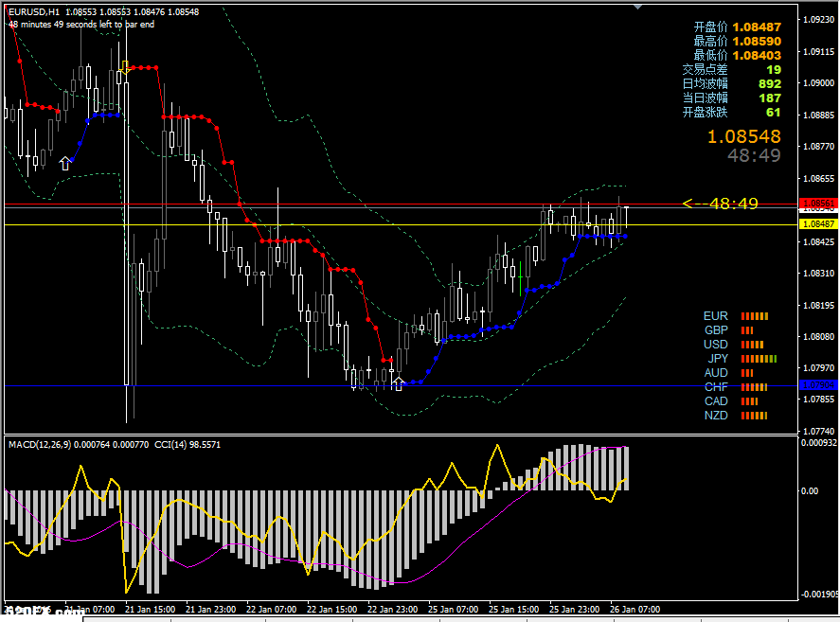Viewport: 840px width, 622px height.
Task: Click the NZD currency strength label
Action: [x=716, y=416]
